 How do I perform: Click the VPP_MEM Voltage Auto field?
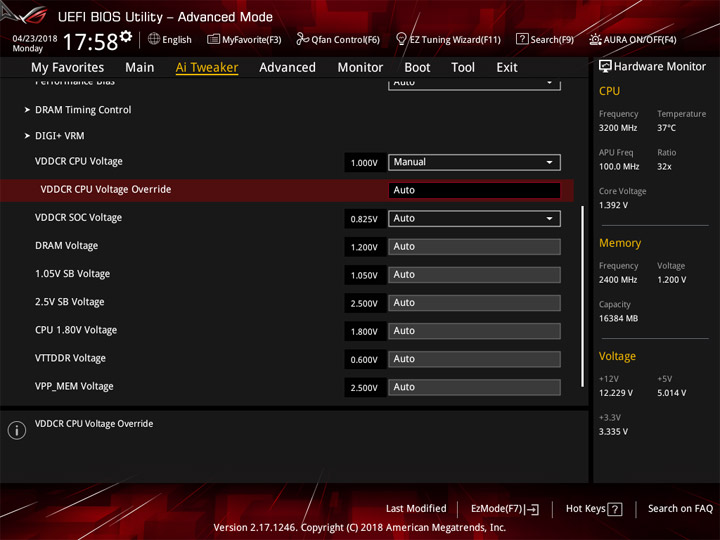(474, 387)
